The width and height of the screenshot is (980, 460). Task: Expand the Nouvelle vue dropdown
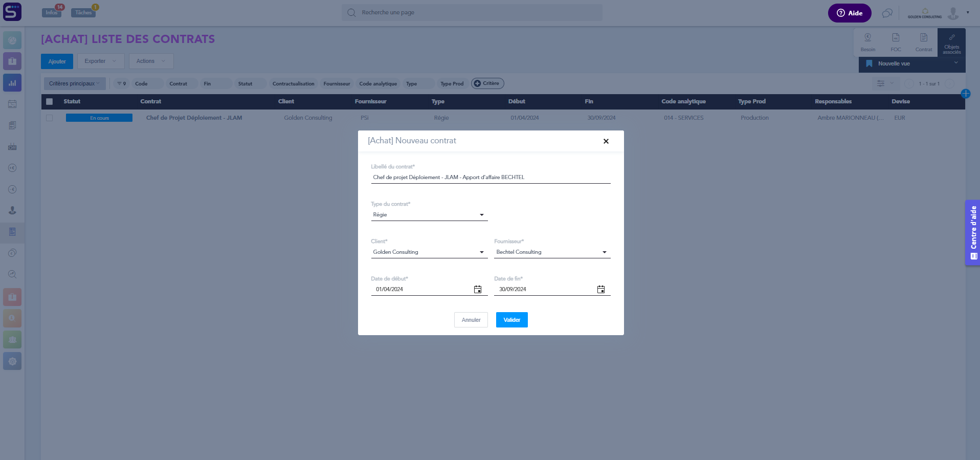coord(912,64)
